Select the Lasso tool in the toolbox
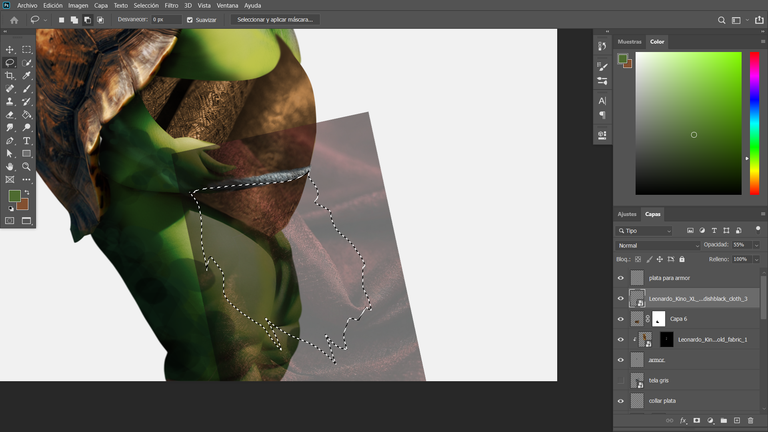 point(9,63)
